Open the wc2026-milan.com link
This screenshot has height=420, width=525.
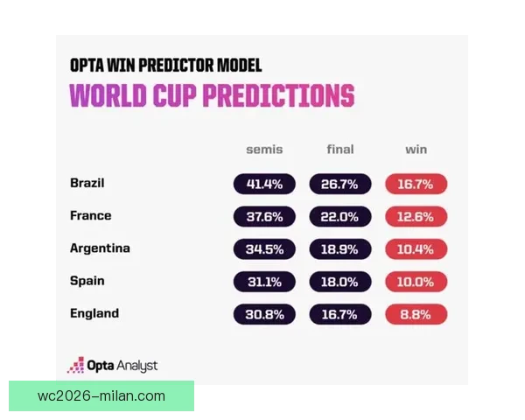(x=101, y=395)
